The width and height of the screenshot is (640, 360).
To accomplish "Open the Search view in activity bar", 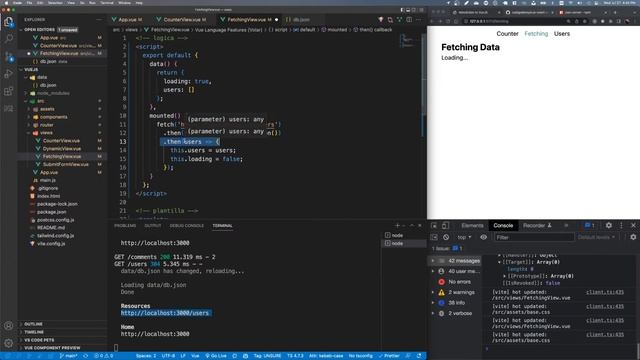I will 9,39.
